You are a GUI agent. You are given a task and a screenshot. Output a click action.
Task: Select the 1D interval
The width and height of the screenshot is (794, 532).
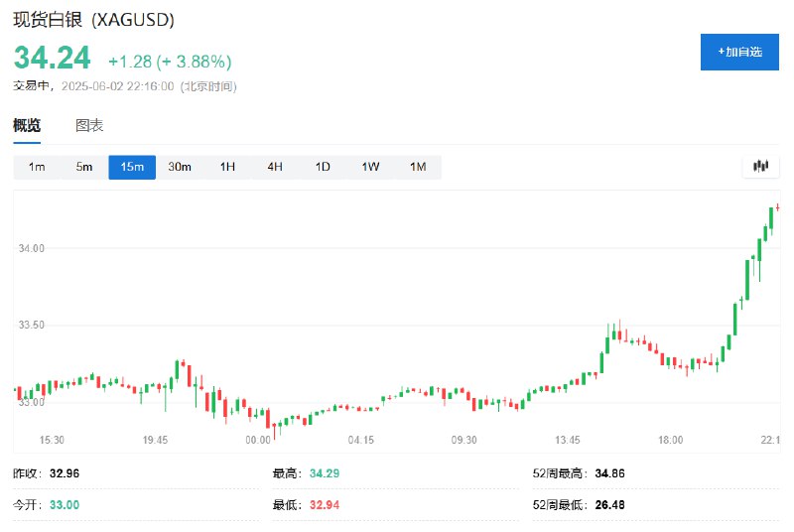[323, 167]
